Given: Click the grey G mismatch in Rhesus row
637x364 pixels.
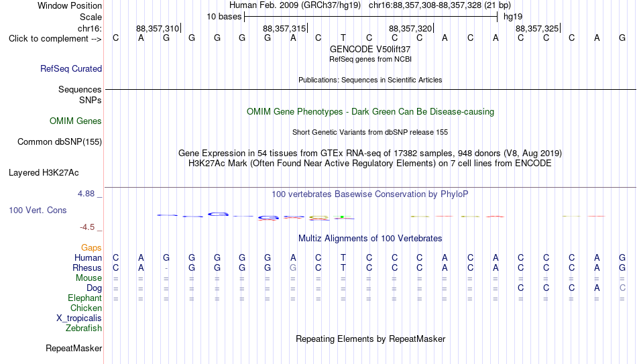Looking at the screenshot, I should point(293,268).
